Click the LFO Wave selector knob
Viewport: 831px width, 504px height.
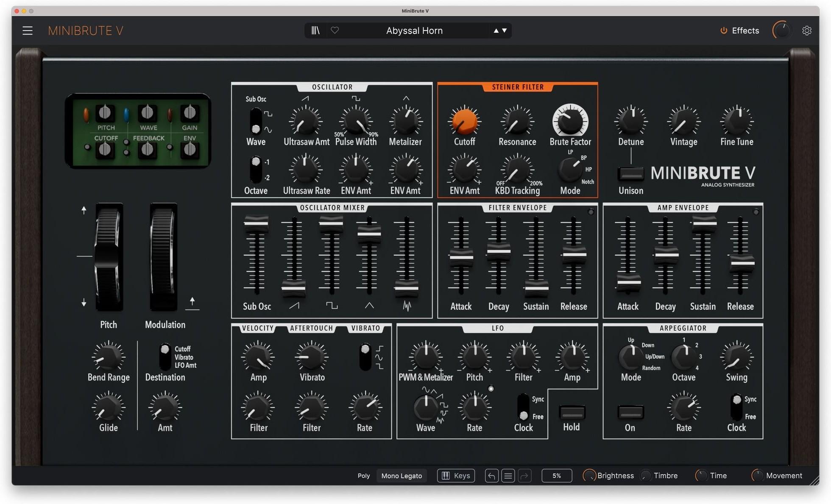click(x=426, y=407)
